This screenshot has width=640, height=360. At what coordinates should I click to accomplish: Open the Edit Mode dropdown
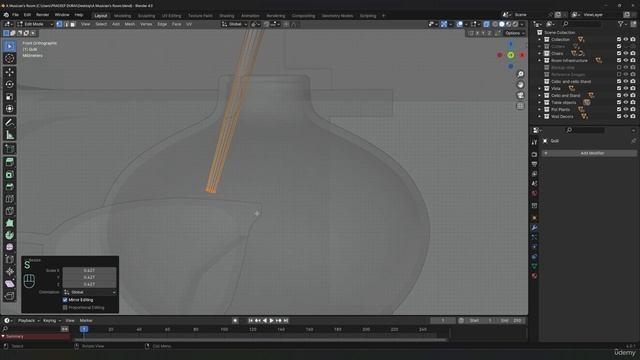click(35, 24)
